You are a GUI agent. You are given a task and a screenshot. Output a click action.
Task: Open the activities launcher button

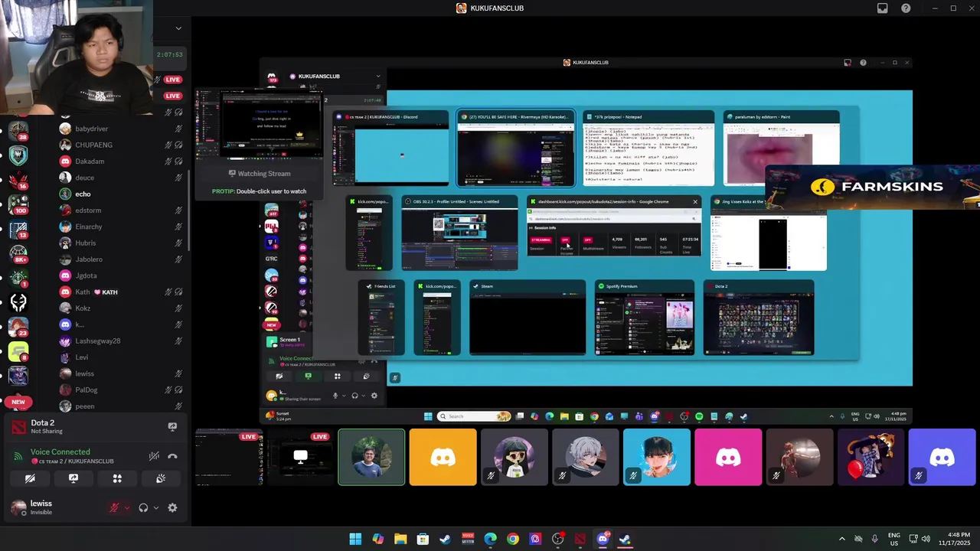point(117,478)
